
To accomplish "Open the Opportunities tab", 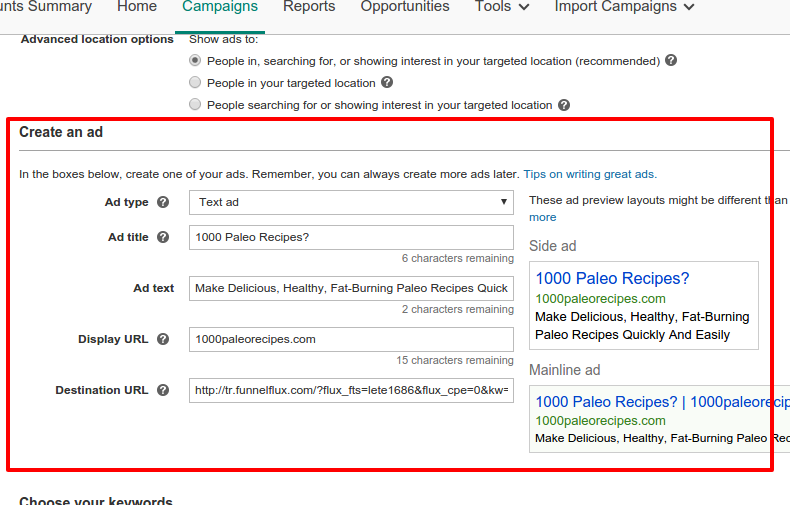I will (405, 7).
